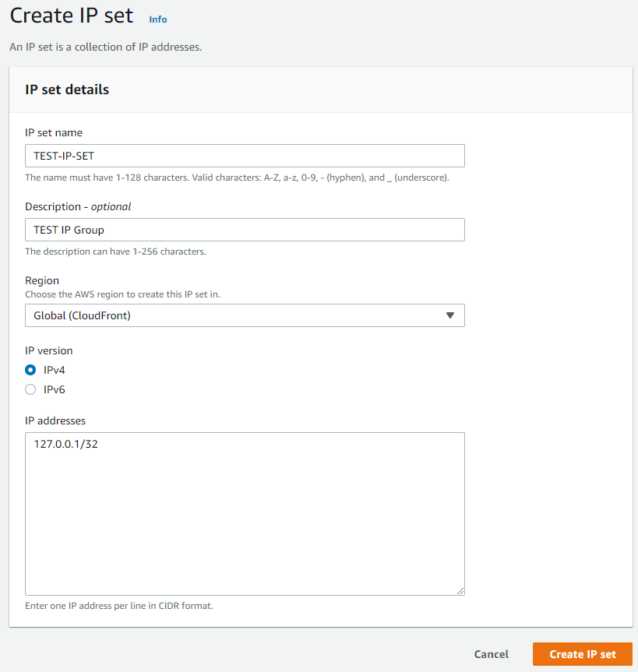
Task: Click the IP set name input field
Action: 245,156
